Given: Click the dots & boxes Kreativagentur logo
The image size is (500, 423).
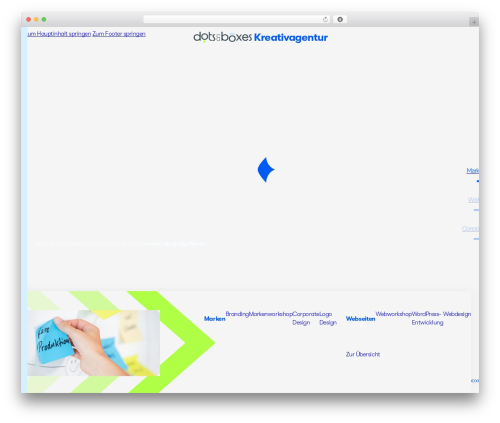Looking at the screenshot, I should (x=260, y=37).
